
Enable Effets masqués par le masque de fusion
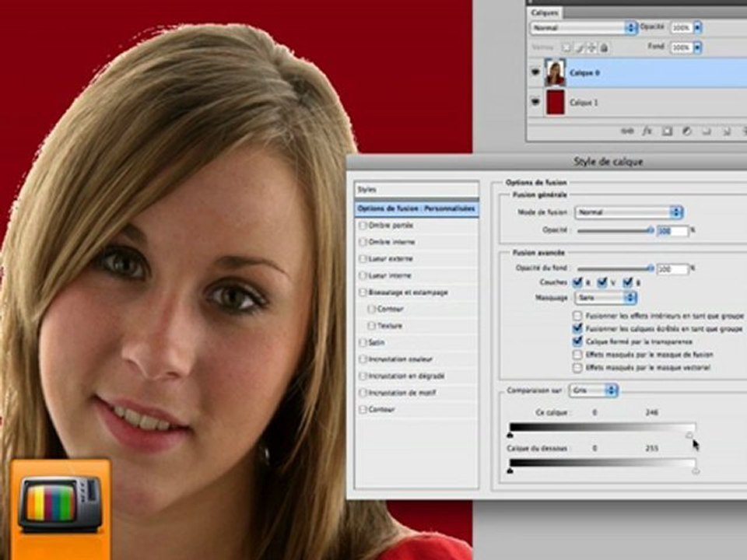tap(577, 355)
